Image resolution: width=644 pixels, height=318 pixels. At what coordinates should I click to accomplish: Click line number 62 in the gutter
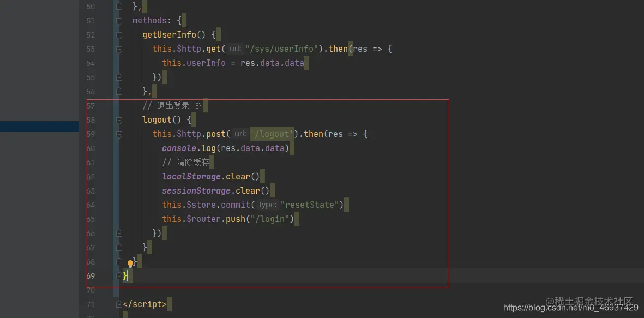pyautogui.click(x=91, y=177)
